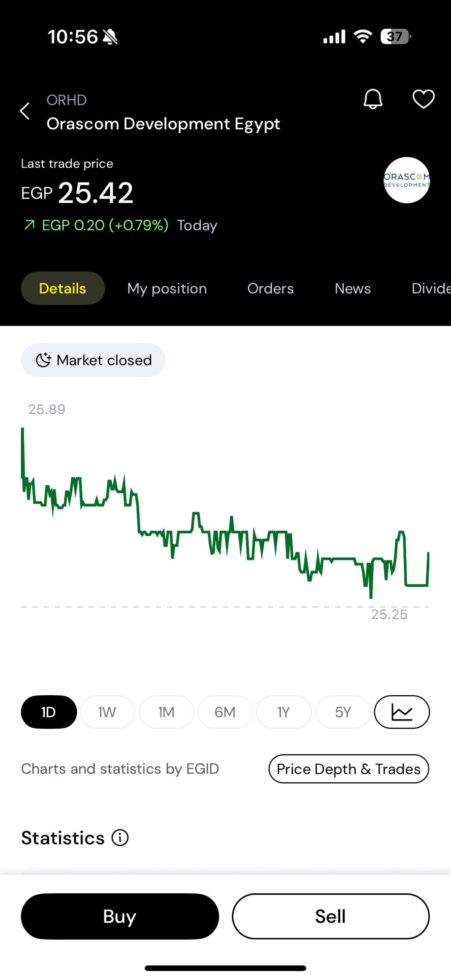
Task: Open the Statistics info icon
Action: pyautogui.click(x=120, y=837)
